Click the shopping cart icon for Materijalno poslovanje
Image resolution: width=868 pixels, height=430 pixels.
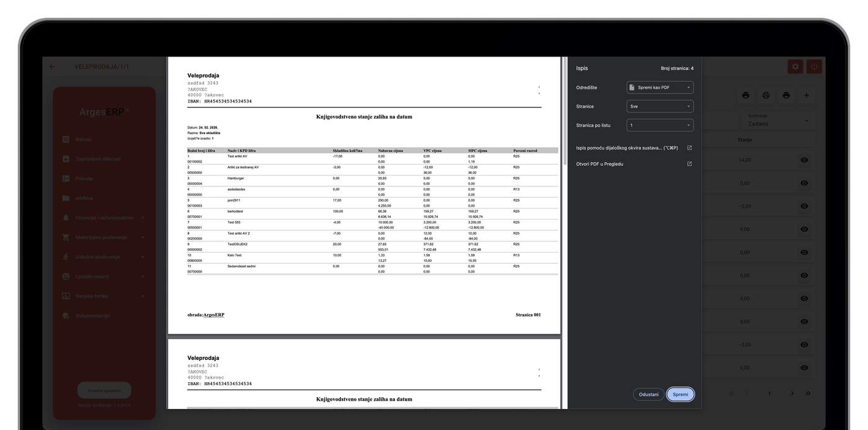pos(66,237)
